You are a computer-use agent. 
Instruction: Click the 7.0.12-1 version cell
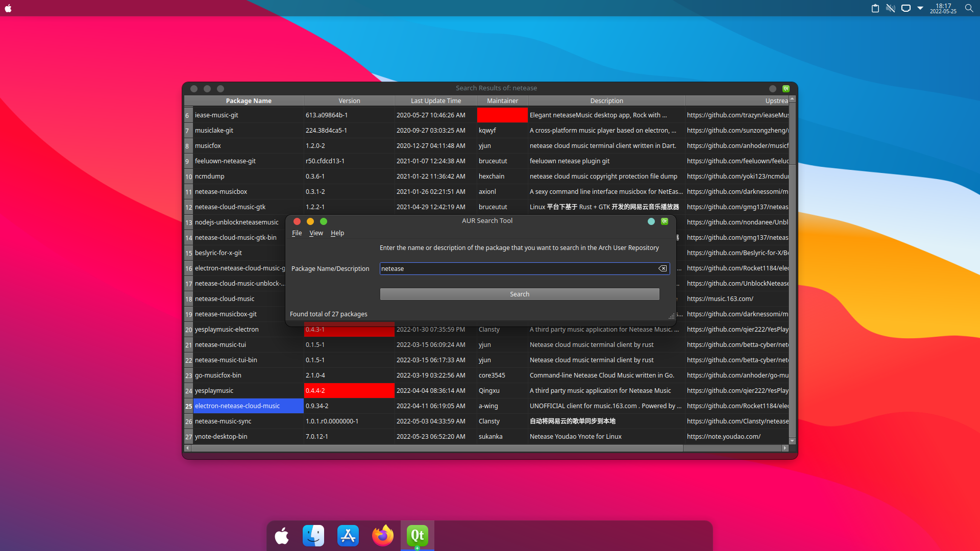click(349, 437)
